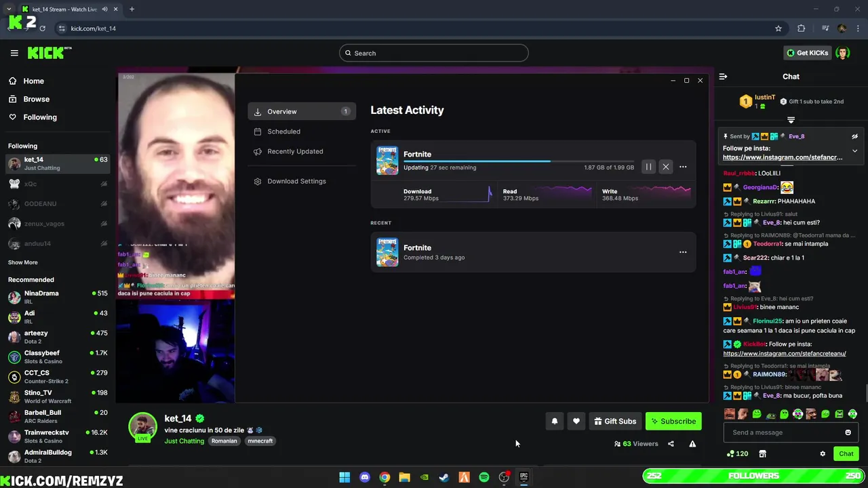Open Steam from taskbar
The image size is (868, 488).
click(x=444, y=477)
